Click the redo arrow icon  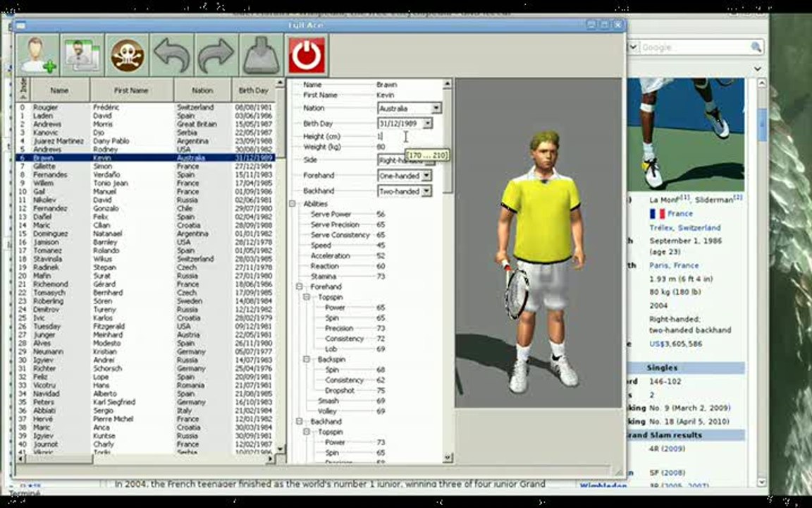point(216,55)
